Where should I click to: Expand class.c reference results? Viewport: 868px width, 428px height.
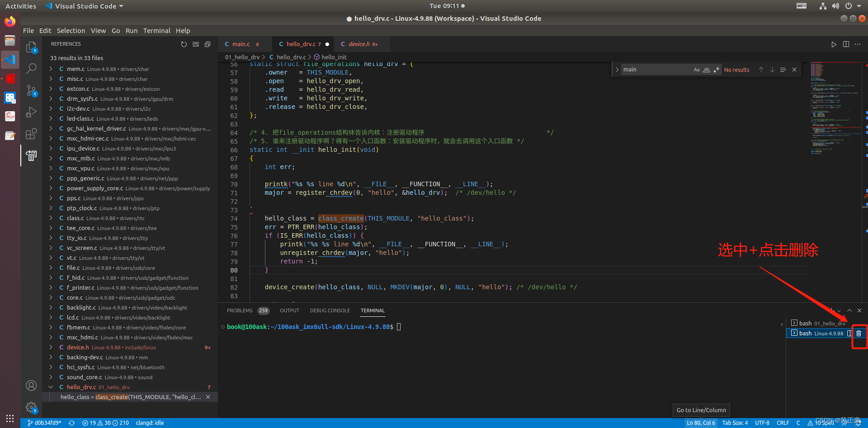51,218
